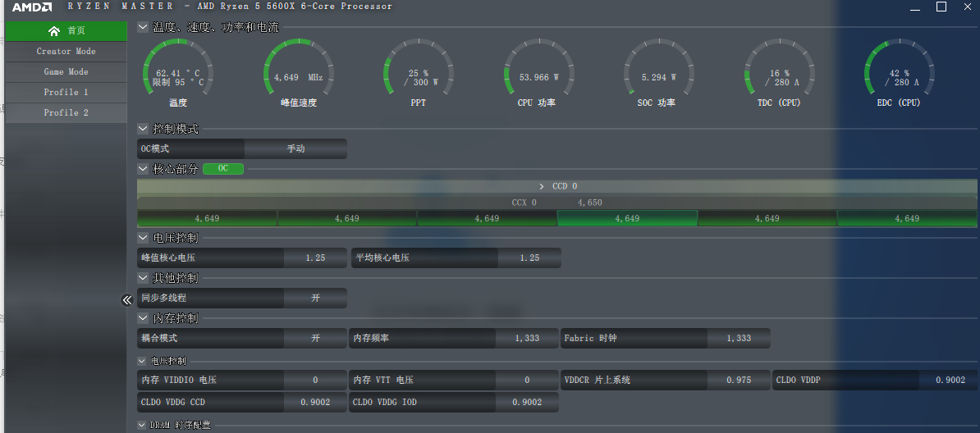
Task: Click 内存 VTT 电压 value 0
Action: point(528,380)
